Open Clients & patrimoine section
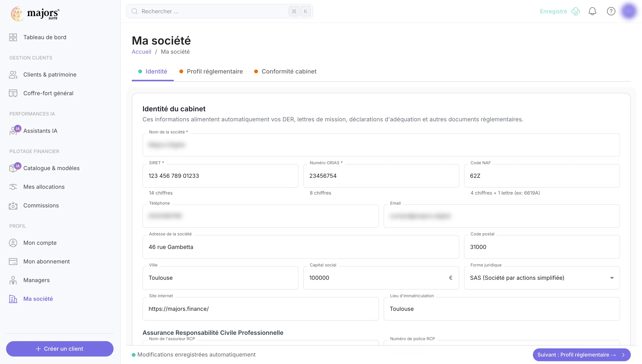Viewport: 642px width, 364px height. 50,74
